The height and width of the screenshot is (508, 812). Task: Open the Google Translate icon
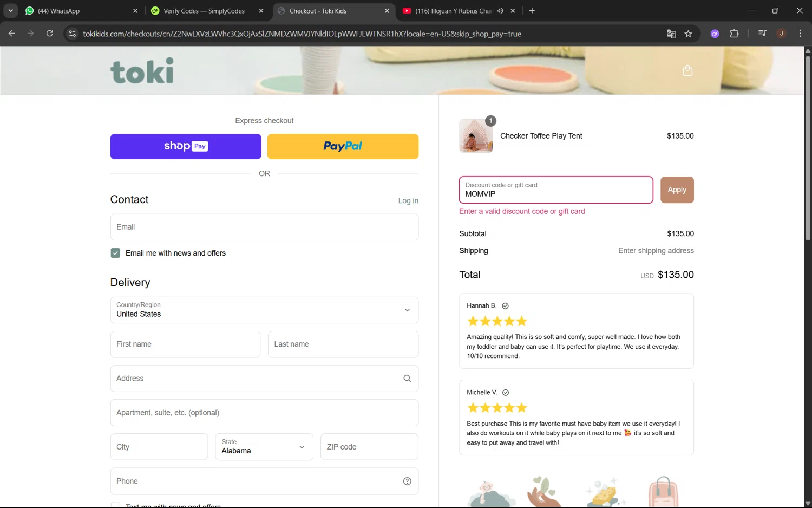pos(671,34)
